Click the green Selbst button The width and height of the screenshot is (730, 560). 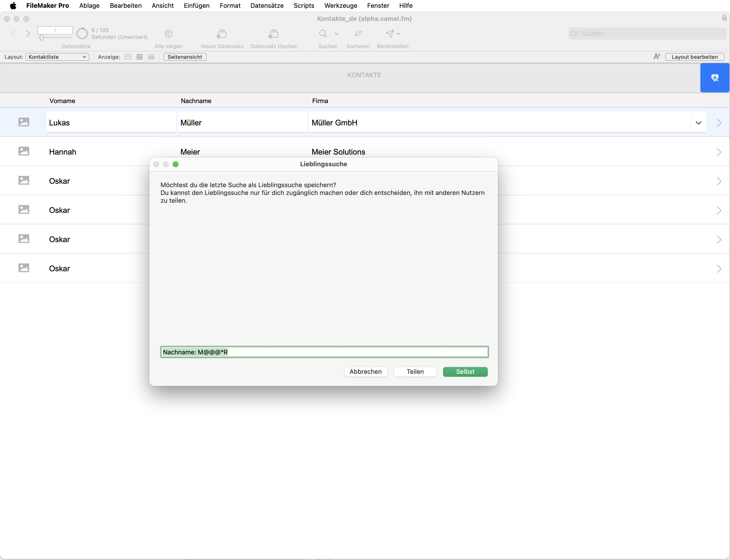tap(465, 372)
